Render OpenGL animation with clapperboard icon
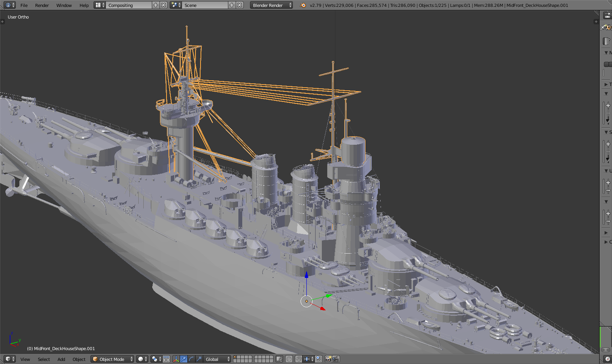612x364 pixels. coord(336,359)
